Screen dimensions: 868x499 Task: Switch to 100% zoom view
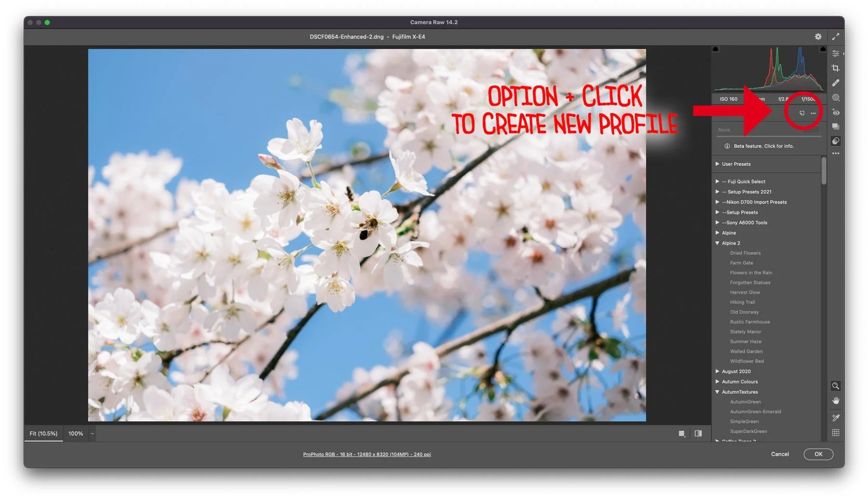75,433
